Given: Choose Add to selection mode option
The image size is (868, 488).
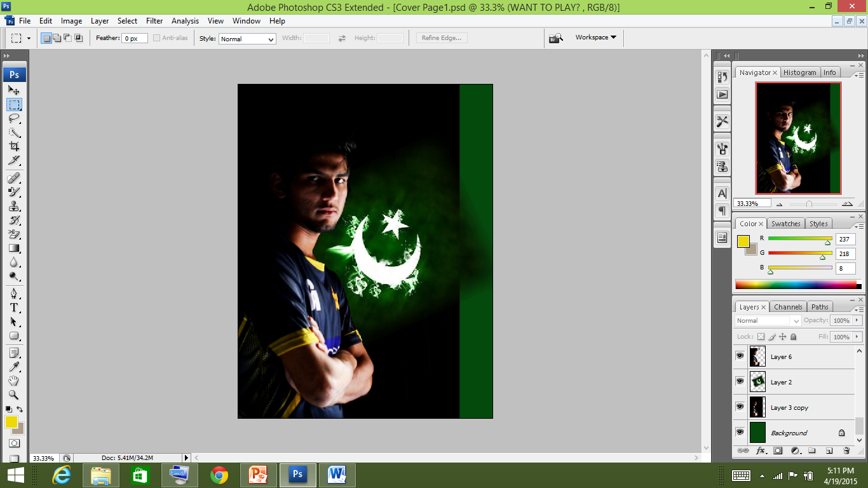Looking at the screenshot, I should pos(57,38).
